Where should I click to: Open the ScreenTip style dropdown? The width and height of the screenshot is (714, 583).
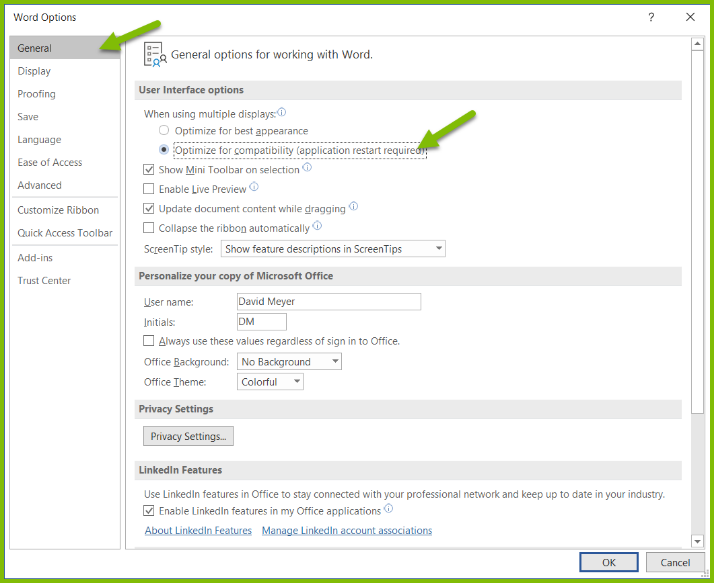pos(333,249)
